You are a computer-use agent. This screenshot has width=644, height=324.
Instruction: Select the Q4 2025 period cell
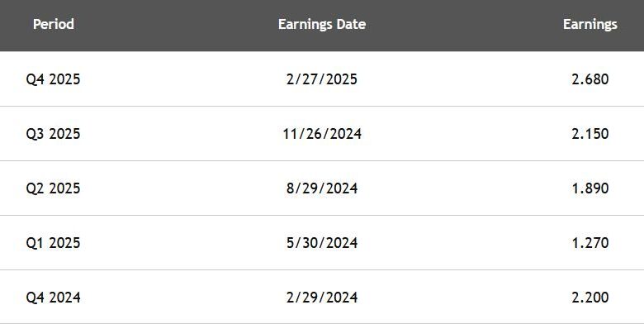[x=53, y=79]
